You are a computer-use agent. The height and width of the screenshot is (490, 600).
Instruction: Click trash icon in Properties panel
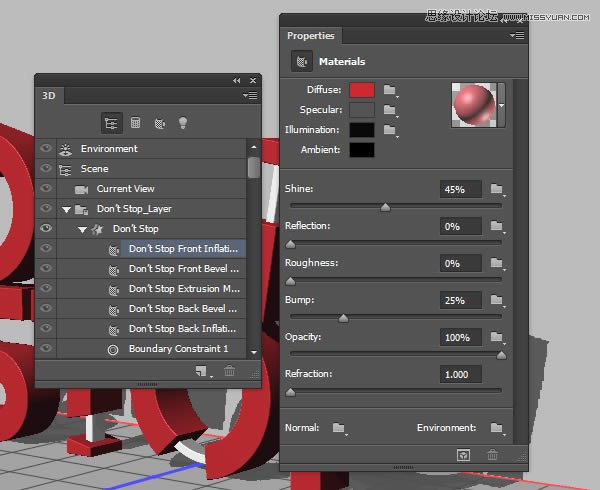pyautogui.click(x=492, y=455)
